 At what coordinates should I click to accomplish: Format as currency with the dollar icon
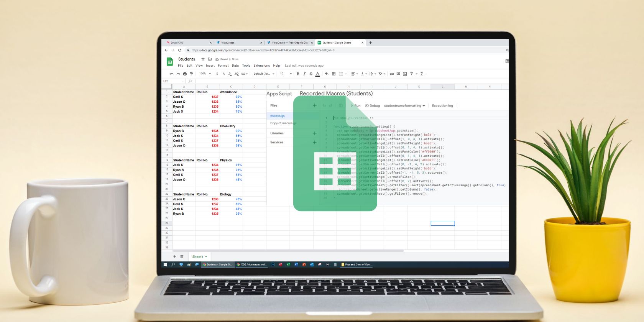click(217, 74)
